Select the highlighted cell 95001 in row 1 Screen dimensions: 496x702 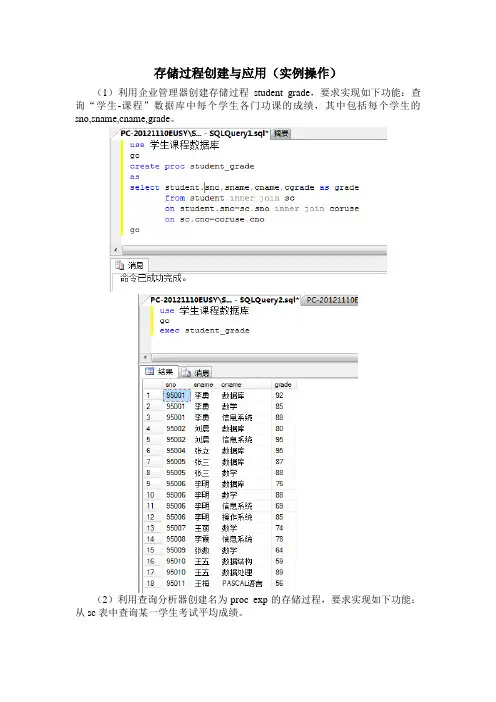(x=177, y=395)
